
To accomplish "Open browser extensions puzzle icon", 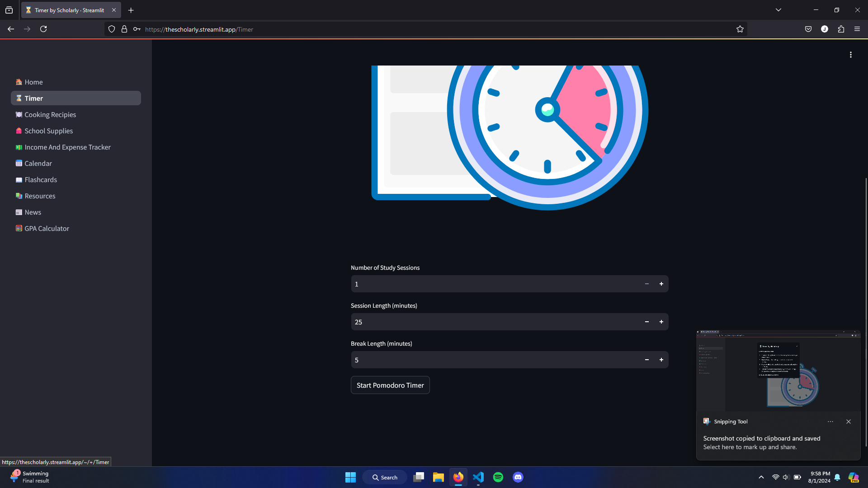I will coord(840,29).
